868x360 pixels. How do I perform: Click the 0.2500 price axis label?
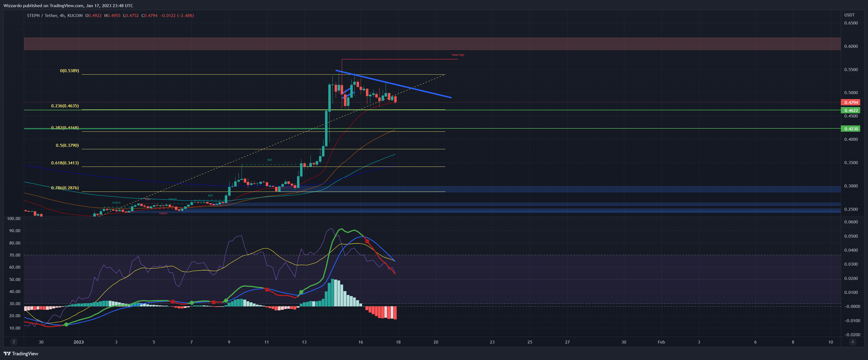tap(851, 209)
